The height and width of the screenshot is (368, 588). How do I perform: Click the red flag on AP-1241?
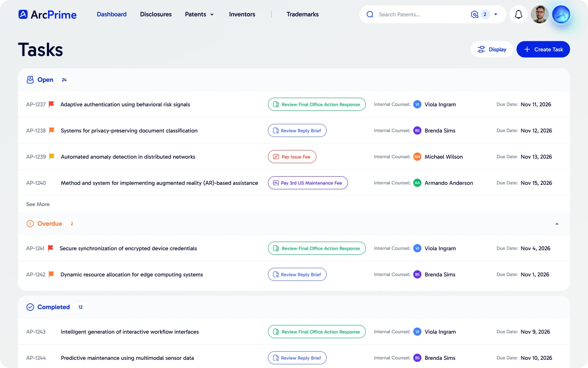pos(51,248)
